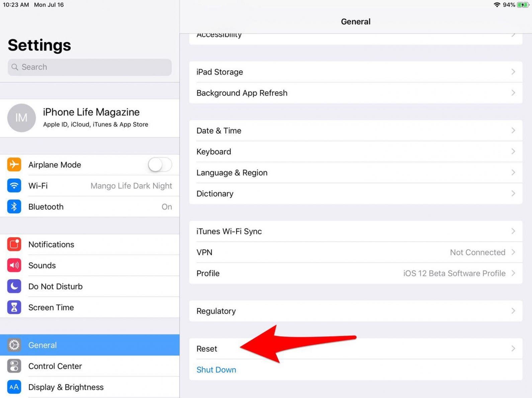Tap the Notifications red icon
This screenshot has width=532, height=398.
(14, 244)
